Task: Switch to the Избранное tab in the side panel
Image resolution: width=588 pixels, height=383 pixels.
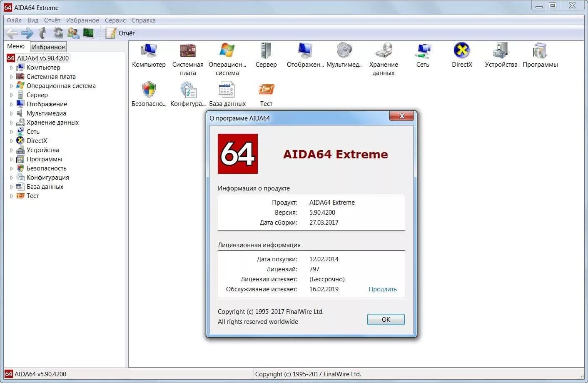Action: (48, 47)
